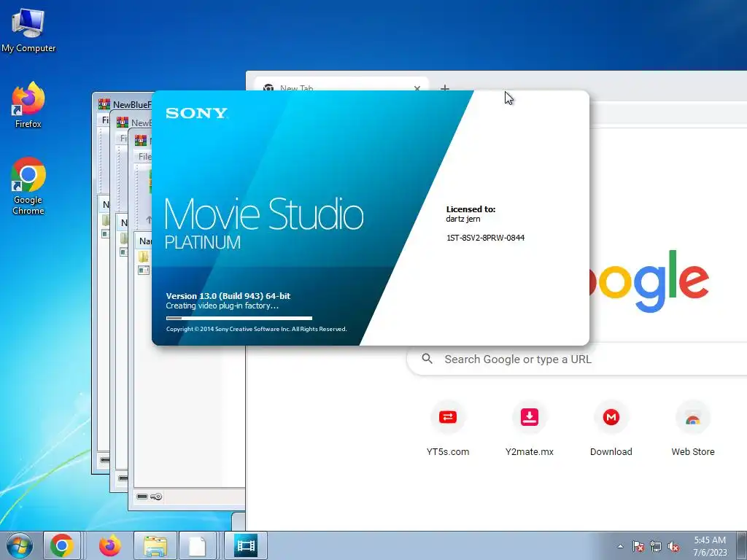Click the Firefox icon on the taskbar
The height and width of the screenshot is (560, 747).
point(109,545)
